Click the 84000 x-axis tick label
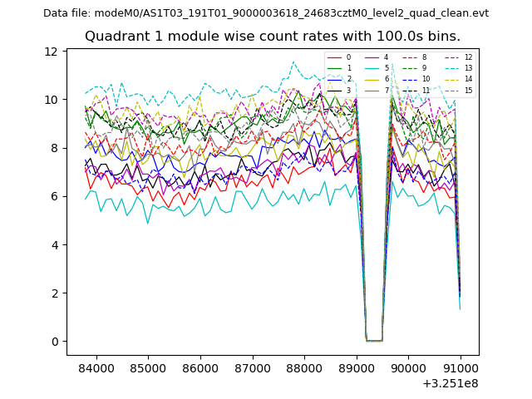Viewport: 532px width, 399px height. click(x=96, y=368)
